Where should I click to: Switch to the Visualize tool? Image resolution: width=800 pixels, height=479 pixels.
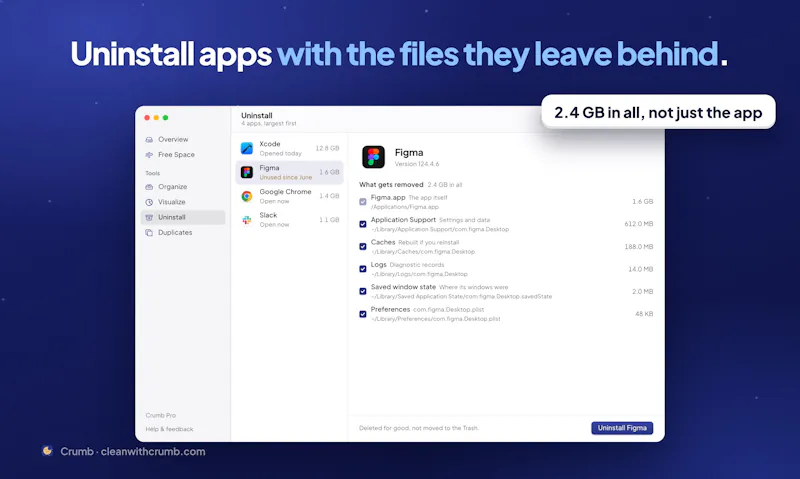pyautogui.click(x=183, y=202)
